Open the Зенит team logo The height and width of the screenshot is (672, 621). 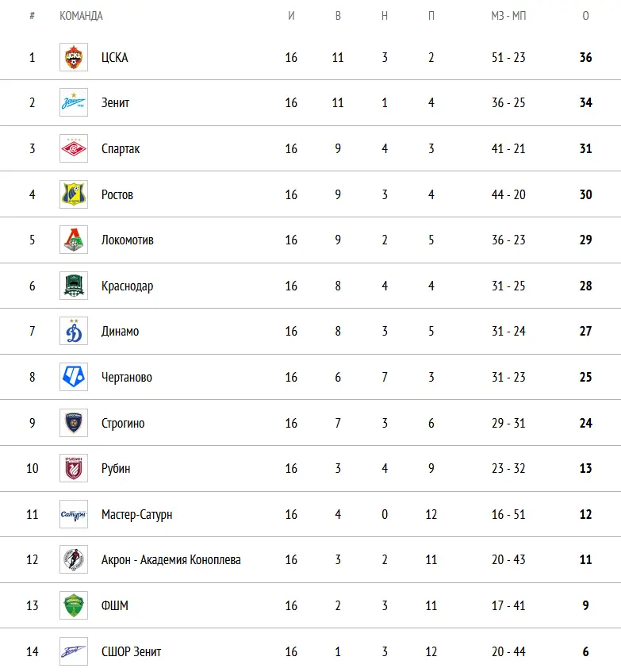click(74, 102)
